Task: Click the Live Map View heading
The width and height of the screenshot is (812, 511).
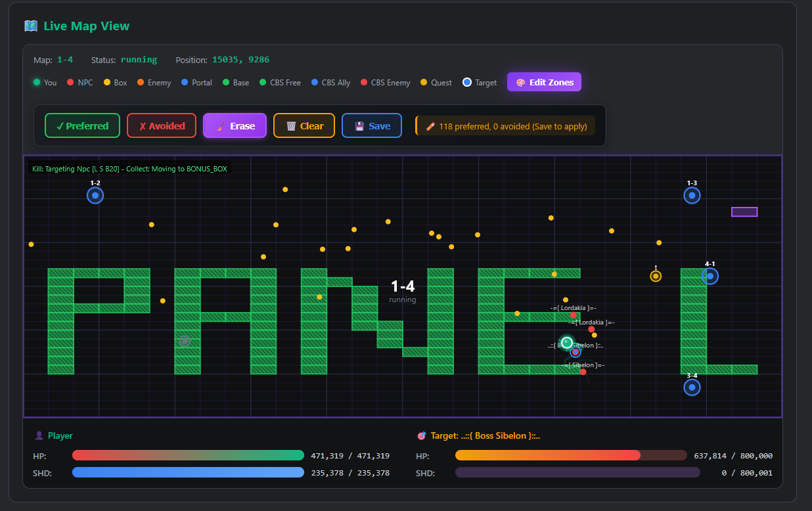Action: pyautogui.click(x=86, y=26)
